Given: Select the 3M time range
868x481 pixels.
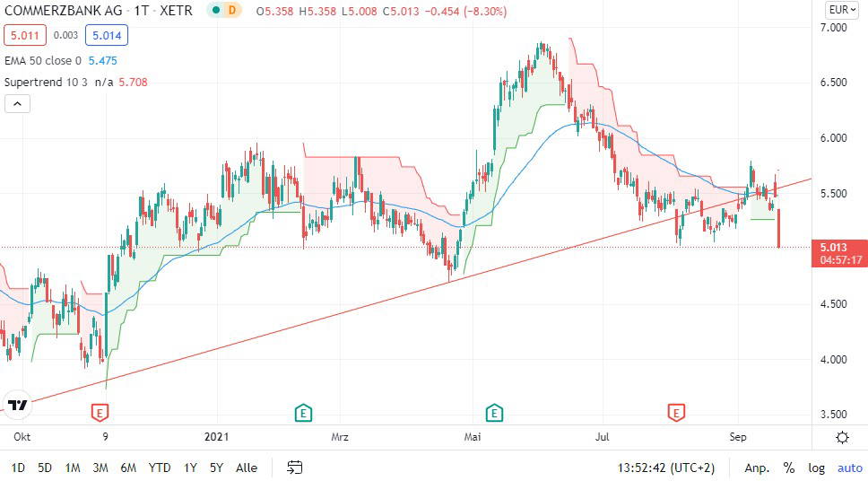Looking at the screenshot, I should pos(100,468).
